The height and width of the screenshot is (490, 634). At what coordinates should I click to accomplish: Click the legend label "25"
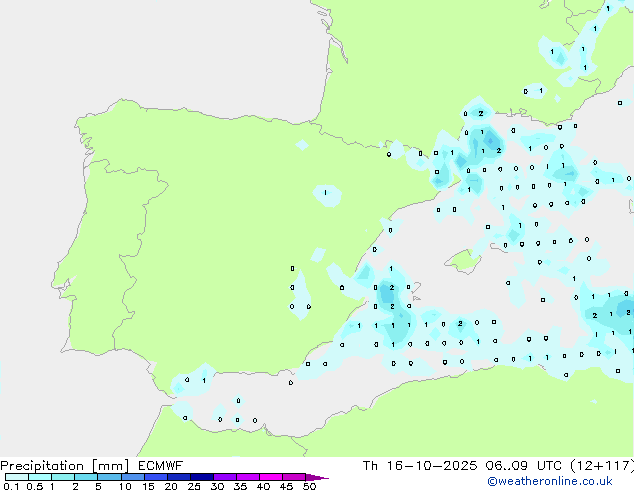(x=194, y=486)
